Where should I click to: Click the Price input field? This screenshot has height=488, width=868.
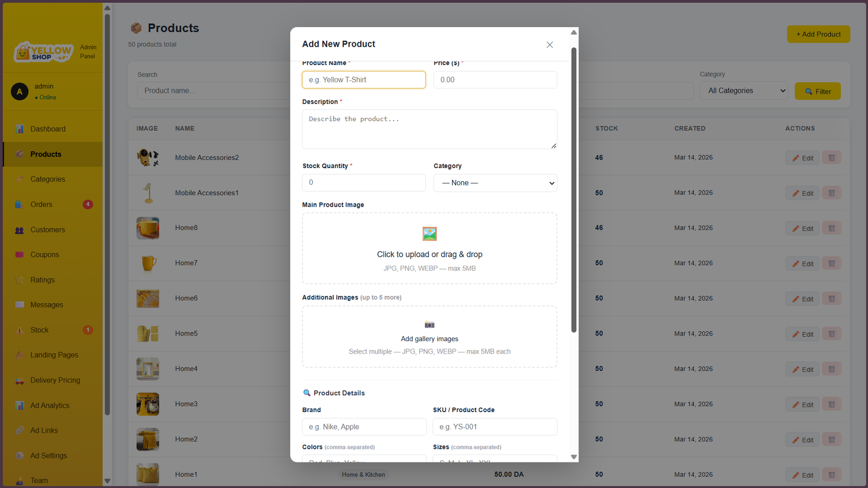point(495,80)
